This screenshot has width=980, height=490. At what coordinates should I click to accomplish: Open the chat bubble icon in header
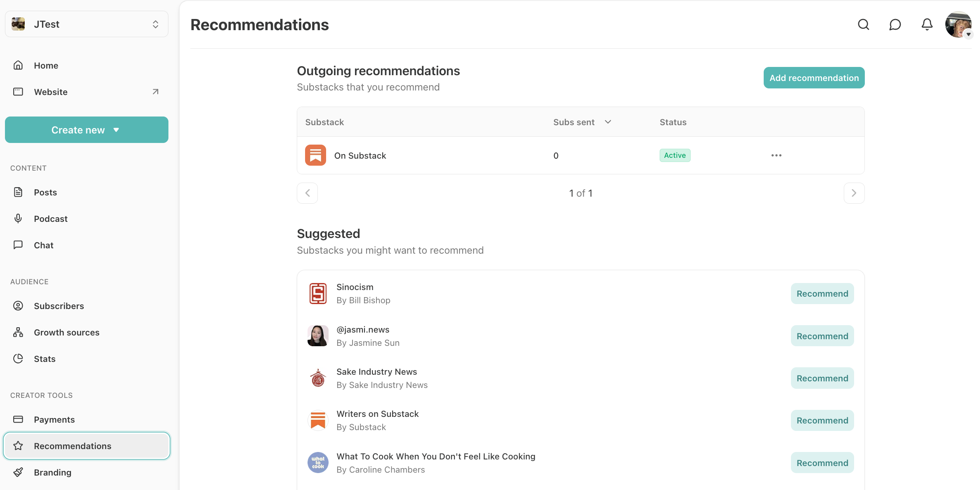(x=895, y=25)
